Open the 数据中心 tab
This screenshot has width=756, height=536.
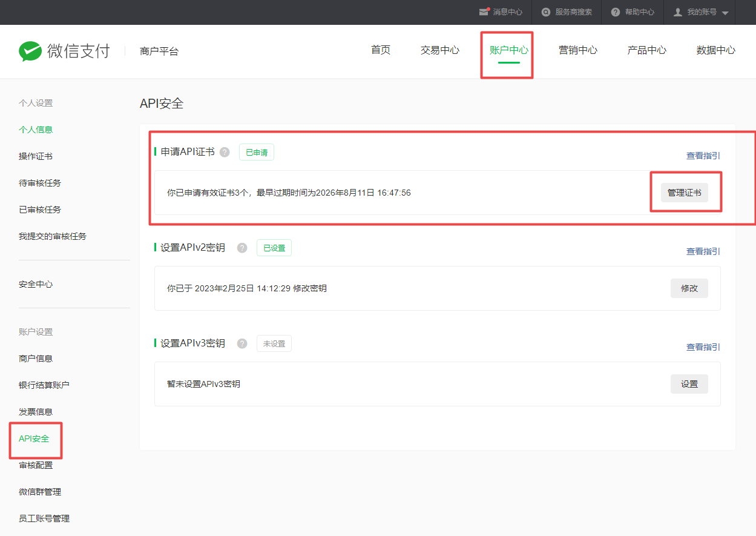(716, 50)
